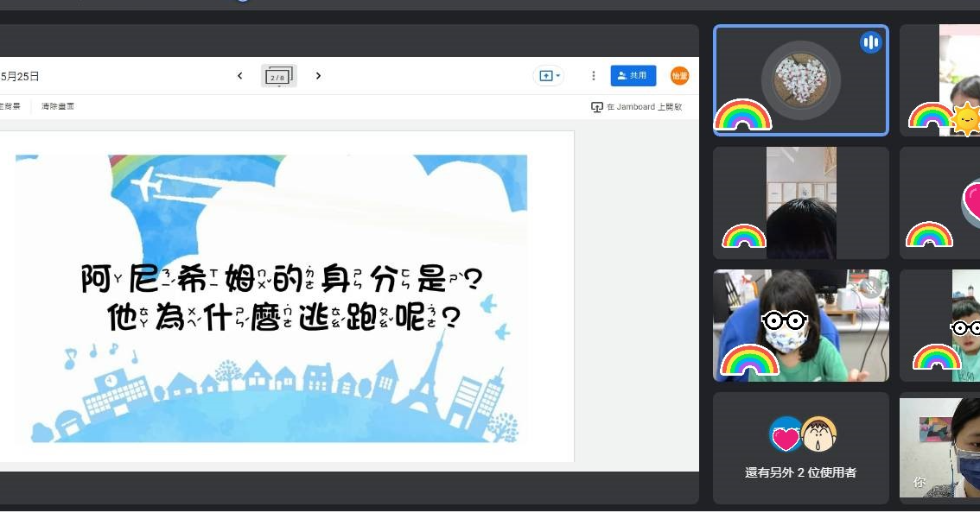Open the three-dot more options menu
The width and height of the screenshot is (980, 513).
pos(593,76)
